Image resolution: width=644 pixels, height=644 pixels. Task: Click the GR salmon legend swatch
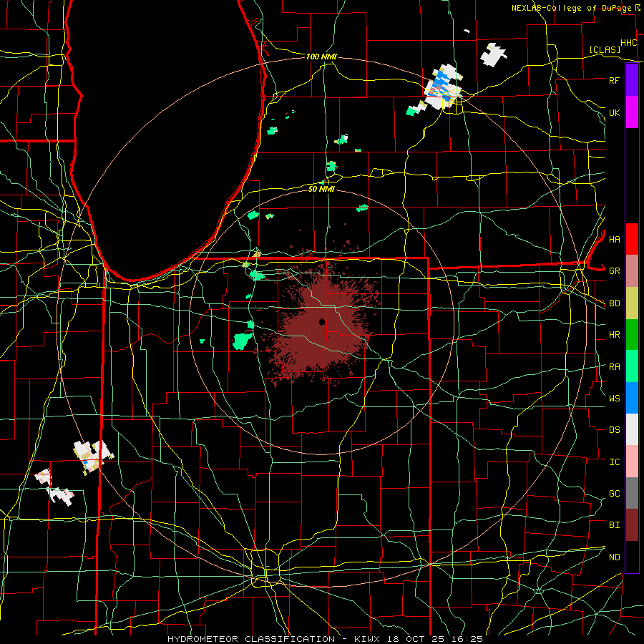pyautogui.click(x=632, y=271)
